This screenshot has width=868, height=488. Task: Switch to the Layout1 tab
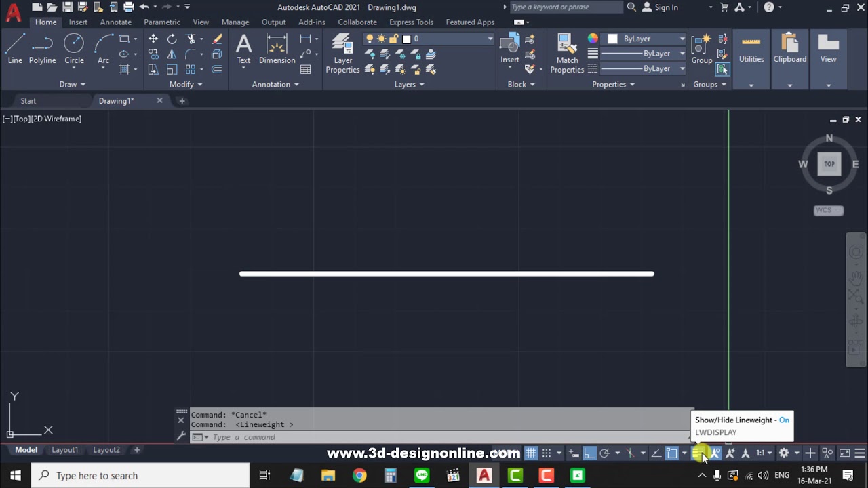pyautogui.click(x=65, y=450)
